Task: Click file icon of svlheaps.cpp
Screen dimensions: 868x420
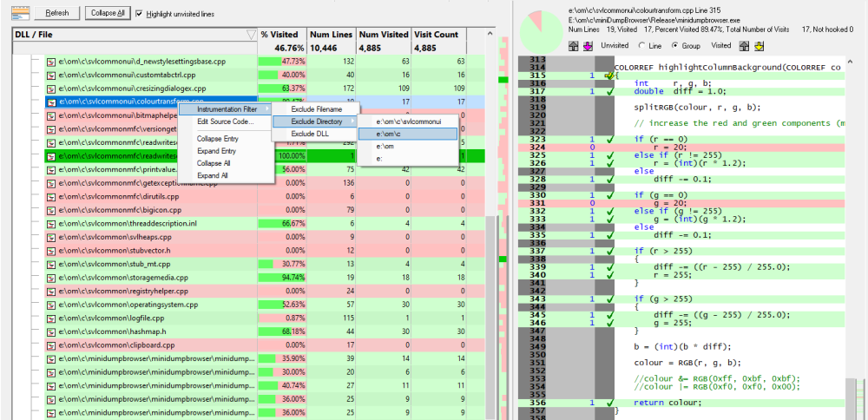Action: pos(51,237)
